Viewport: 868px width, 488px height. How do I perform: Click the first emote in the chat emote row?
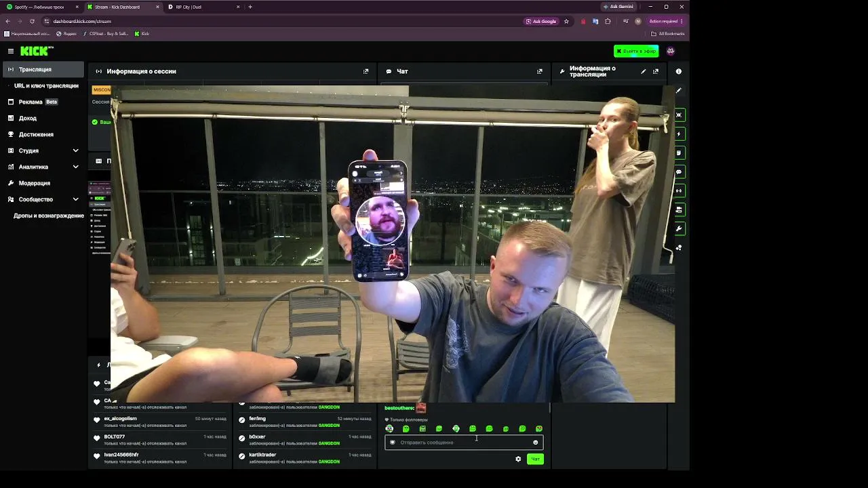coord(389,428)
